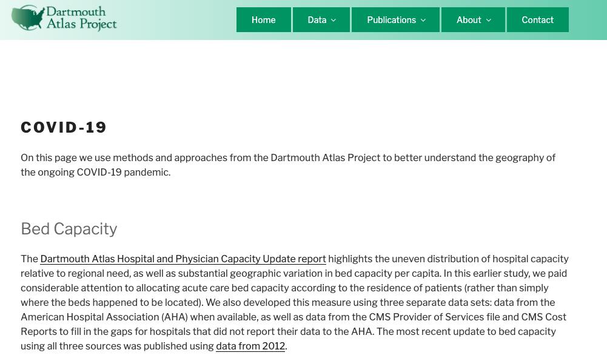Expand the About dropdown menu
This screenshot has width=607, height=364.
[473, 20]
